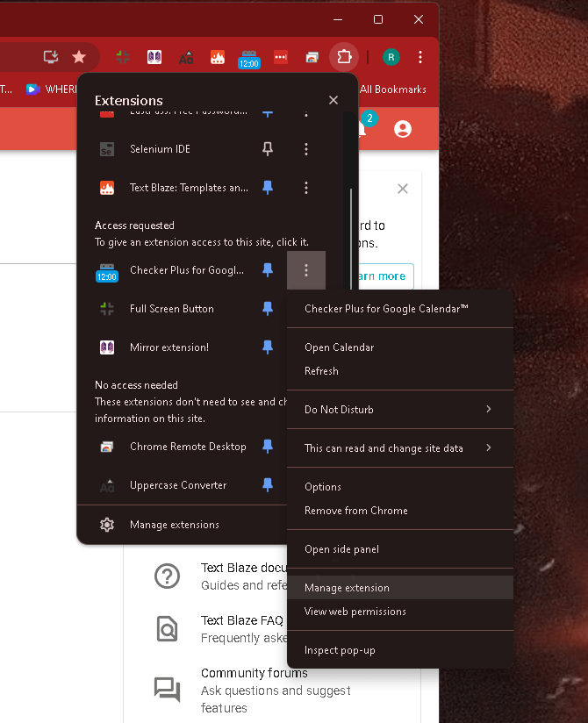Select Open side panel

pyautogui.click(x=400, y=549)
